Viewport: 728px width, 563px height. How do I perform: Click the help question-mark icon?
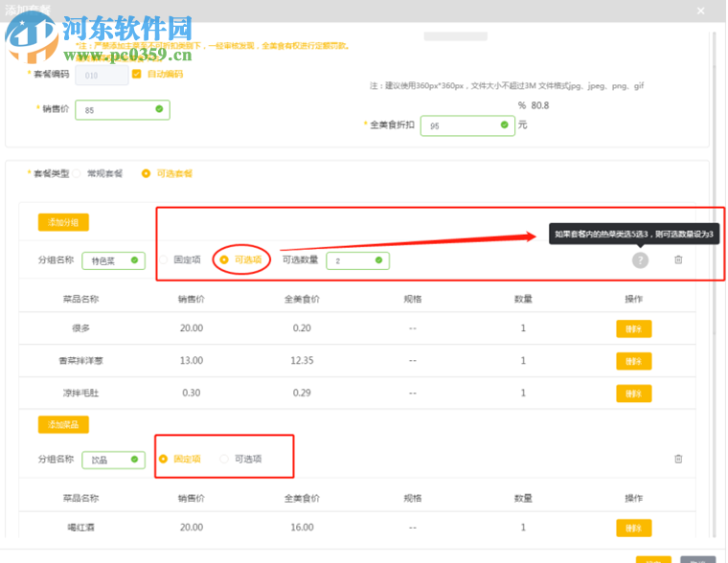coord(640,259)
